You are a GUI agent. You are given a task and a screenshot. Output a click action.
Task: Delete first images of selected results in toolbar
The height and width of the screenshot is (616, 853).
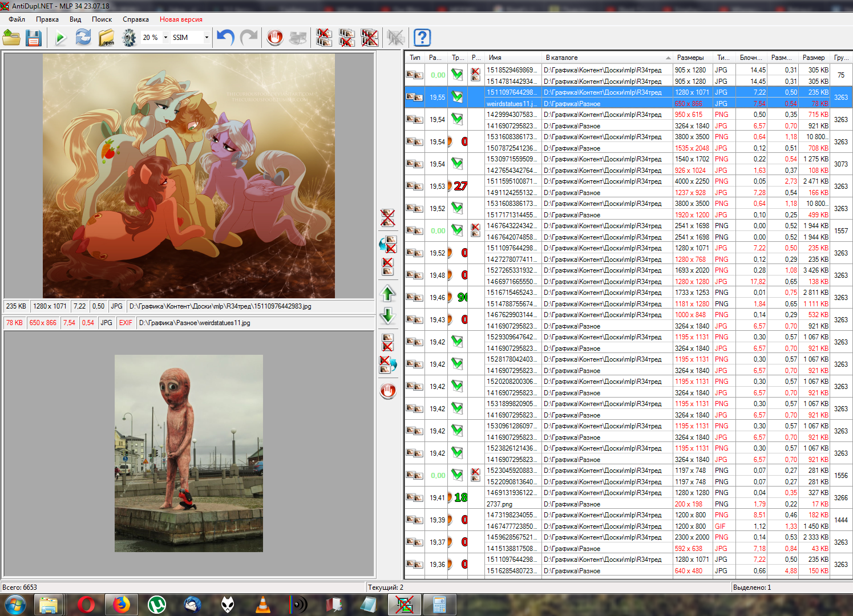pyautogui.click(x=324, y=38)
